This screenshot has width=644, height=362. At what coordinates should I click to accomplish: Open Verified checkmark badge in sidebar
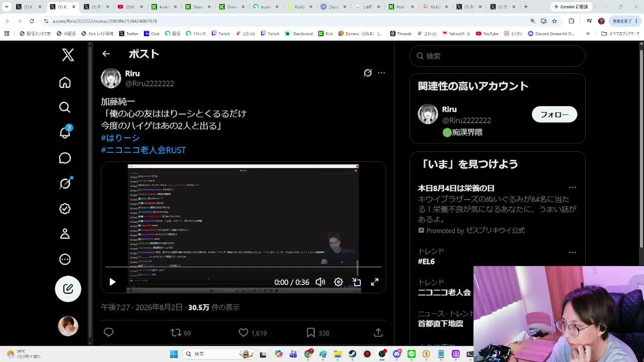[x=65, y=209]
